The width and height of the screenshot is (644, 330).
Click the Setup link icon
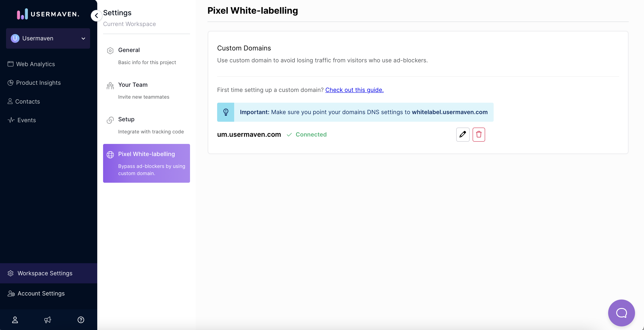coord(110,120)
